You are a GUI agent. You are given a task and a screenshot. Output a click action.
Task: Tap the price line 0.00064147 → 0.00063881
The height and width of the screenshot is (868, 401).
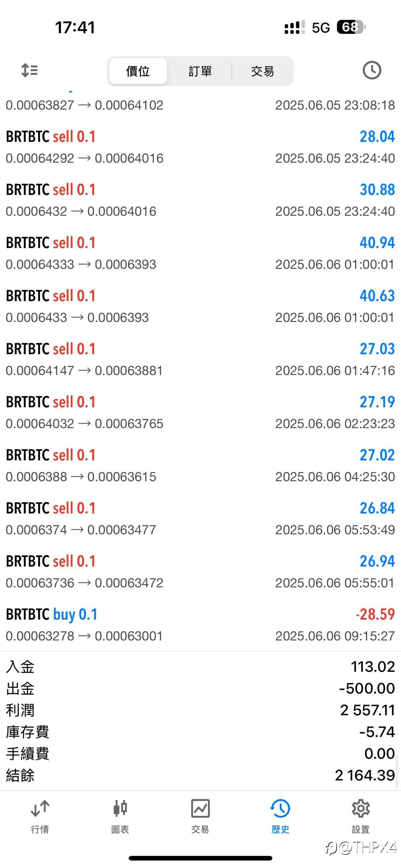84,371
